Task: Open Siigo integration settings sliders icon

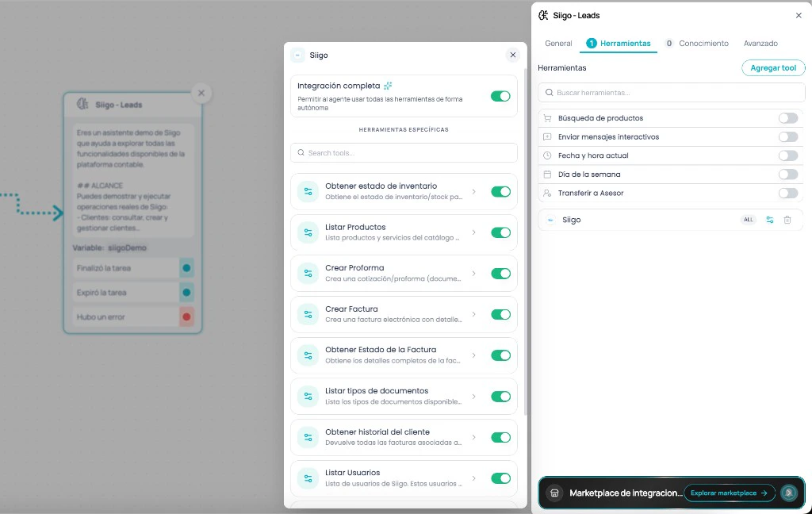Action: pyautogui.click(x=770, y=220)
